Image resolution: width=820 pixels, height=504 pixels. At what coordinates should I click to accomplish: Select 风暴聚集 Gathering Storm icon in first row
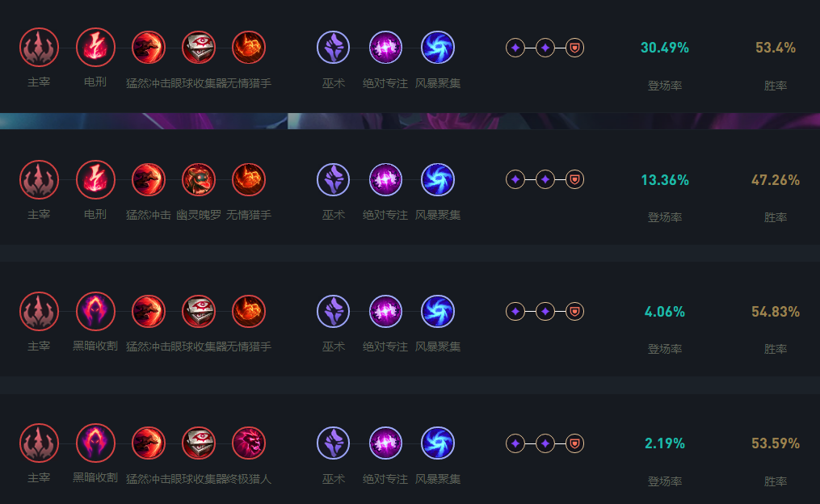coord(438,48)
